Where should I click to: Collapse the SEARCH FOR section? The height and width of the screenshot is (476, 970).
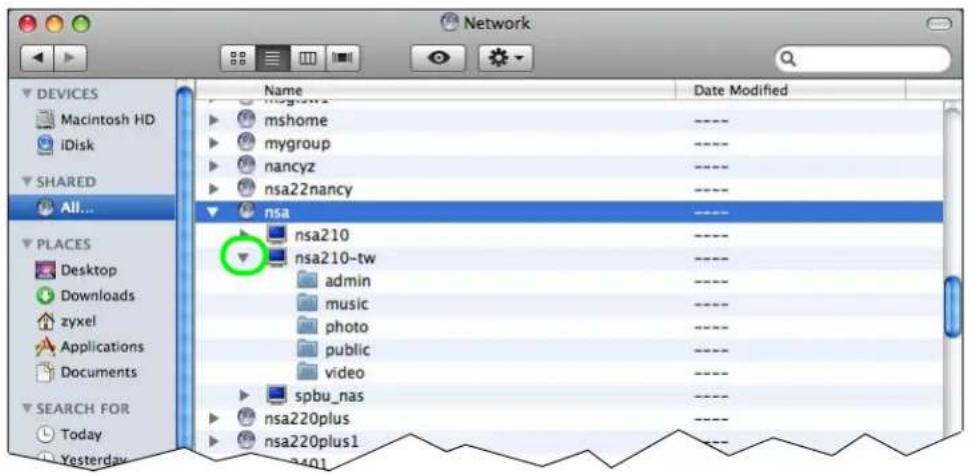pyautogui.click(x=27, y=409)
